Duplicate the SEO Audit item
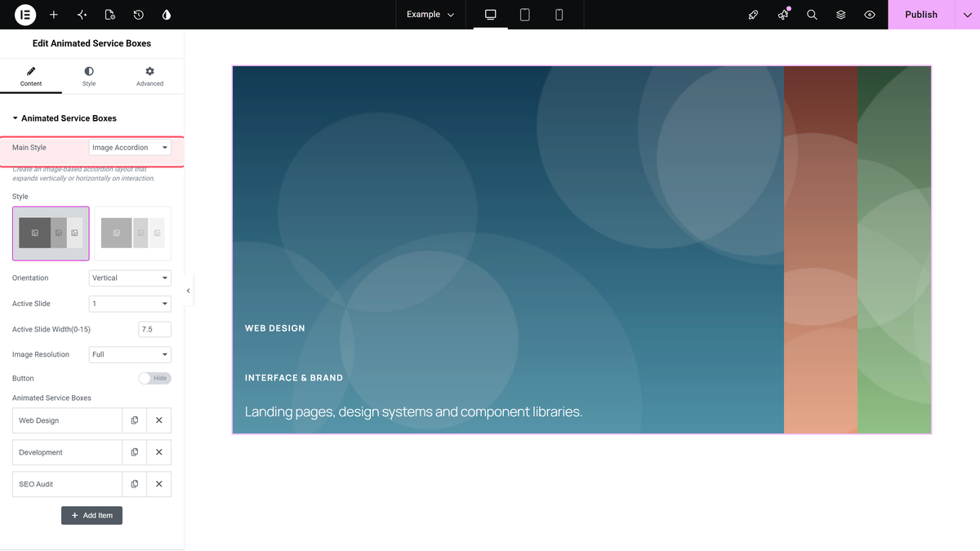Viewport: 980px width, 551px height. (135, 484)
